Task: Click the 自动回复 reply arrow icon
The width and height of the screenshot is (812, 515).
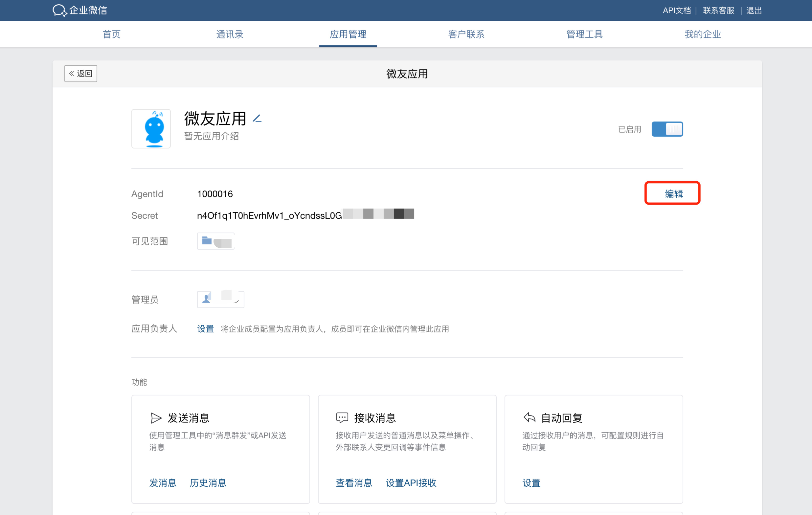Action: pos(530,417)
